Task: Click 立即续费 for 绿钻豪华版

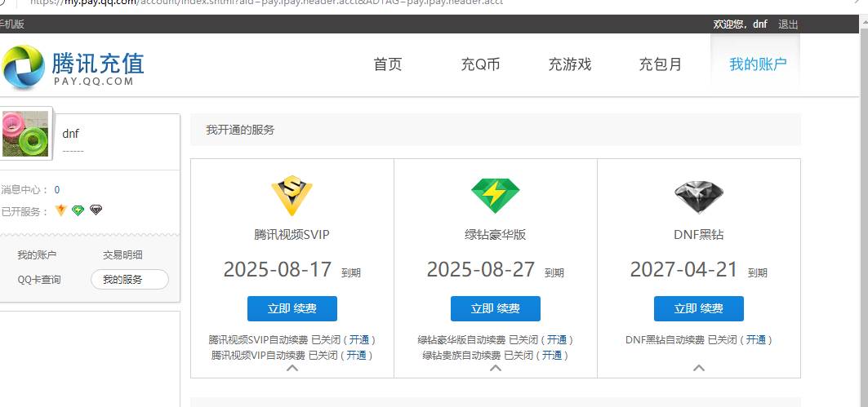Action: pyautogui.click(x=496, y=308)
